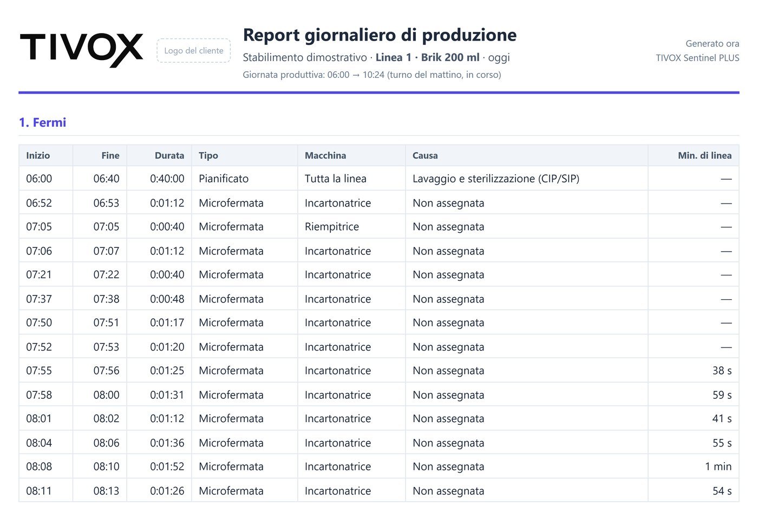Click the 1 min line minutes value
Screen dimensions: 758x532
(718, 467)
